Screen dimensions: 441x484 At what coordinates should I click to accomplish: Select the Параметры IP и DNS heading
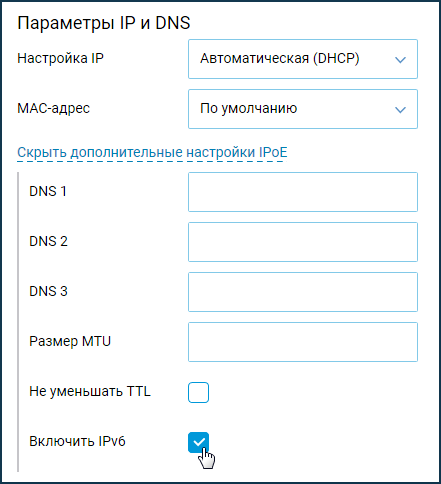pyautogui.click(x=104, y=23)
